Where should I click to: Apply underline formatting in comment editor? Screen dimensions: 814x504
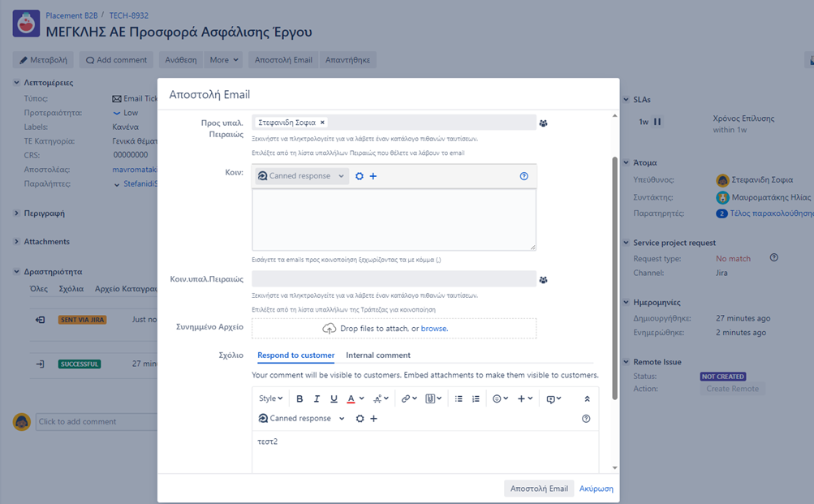334,398
